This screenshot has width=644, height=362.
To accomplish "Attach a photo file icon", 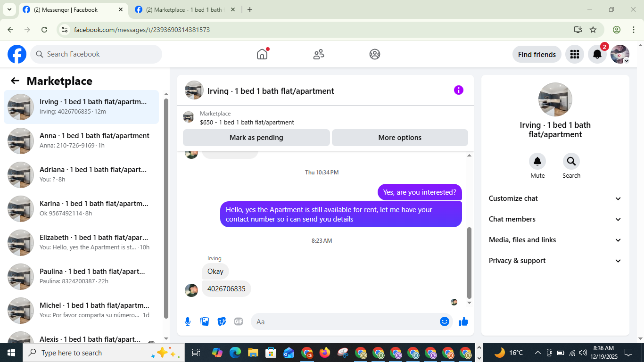I will click(205, 321).
